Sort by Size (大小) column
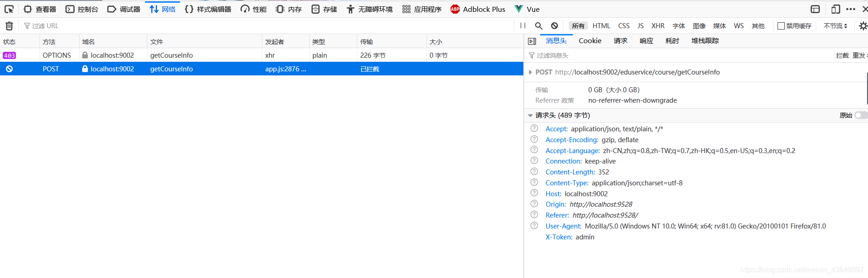 (x=475, y=41)
